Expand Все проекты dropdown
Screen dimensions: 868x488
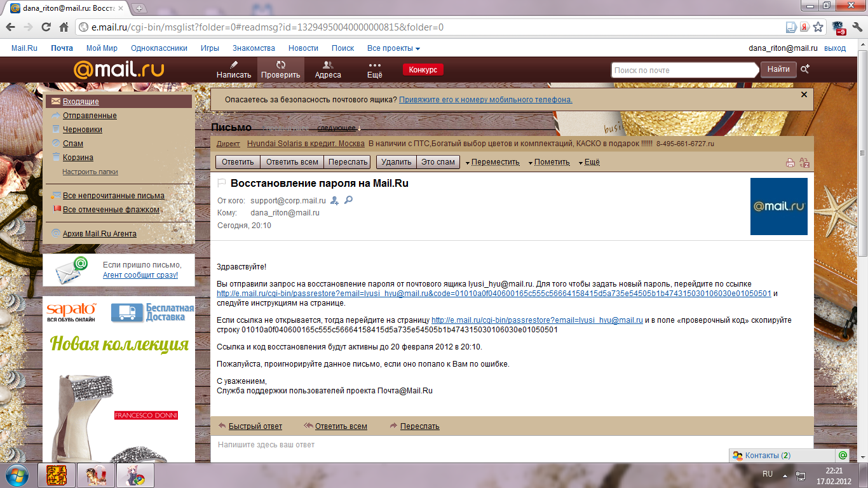point(393,48)
